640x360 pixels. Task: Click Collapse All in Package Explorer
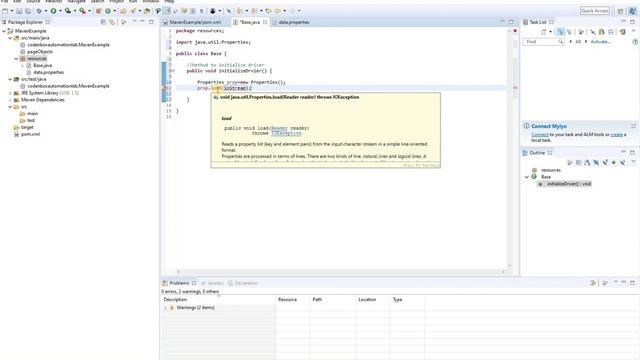[x=103, y=22]
